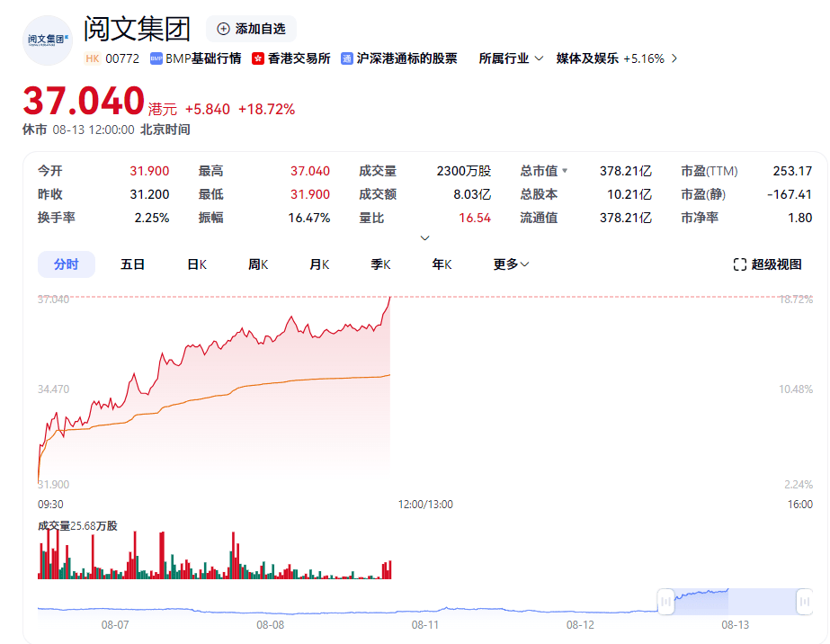Viewport: 830px width, 644px height.
Task: Switch to the 年K chart tab
Action: (442, 264)
